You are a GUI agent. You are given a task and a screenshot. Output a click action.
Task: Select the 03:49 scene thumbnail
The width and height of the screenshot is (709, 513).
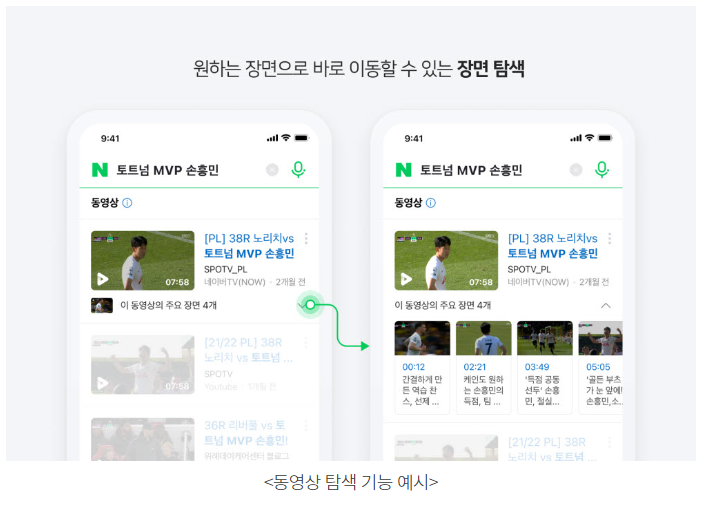545,338
